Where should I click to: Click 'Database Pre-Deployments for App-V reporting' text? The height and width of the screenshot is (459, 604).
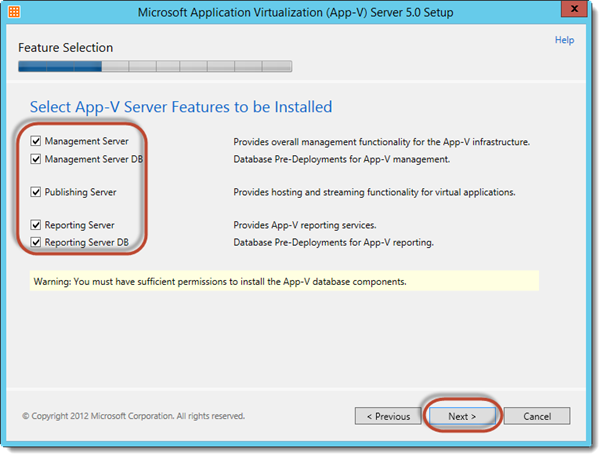point(334,243)
